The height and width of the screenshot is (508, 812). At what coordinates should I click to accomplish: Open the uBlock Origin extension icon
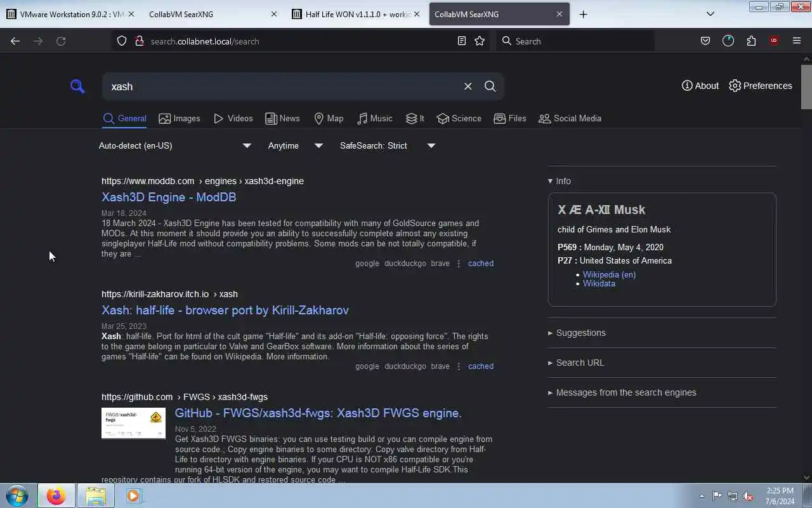coord(774,41)
